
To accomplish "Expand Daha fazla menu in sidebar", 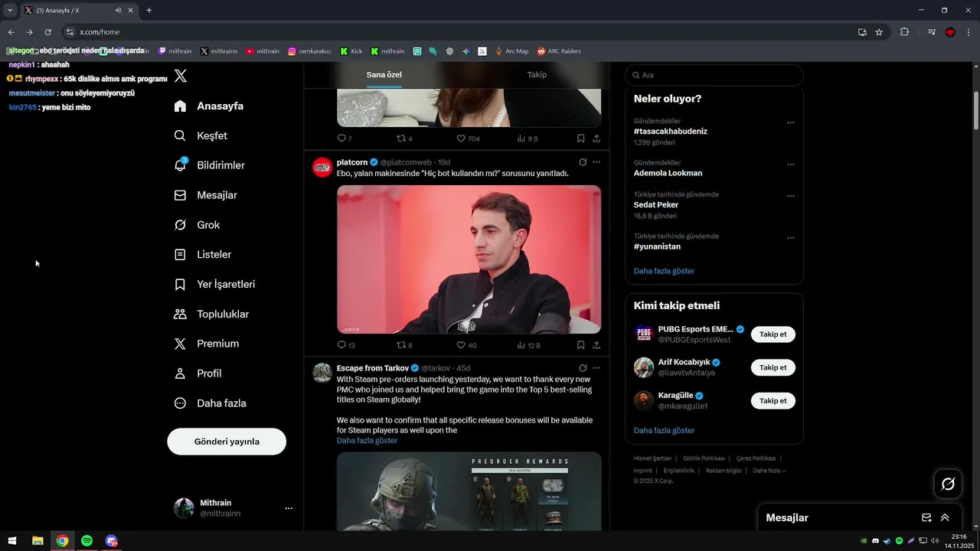I will [x=211, y=403].
